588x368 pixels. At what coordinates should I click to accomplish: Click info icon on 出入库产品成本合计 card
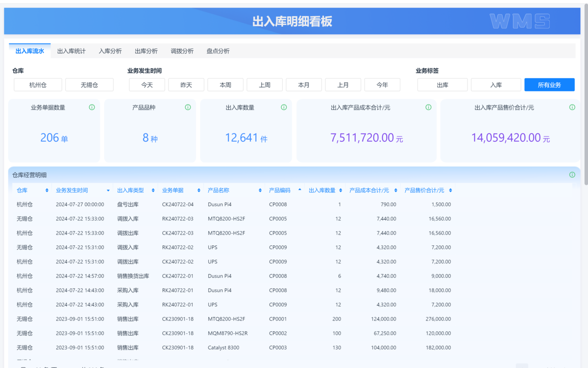[x=428, y=107]
